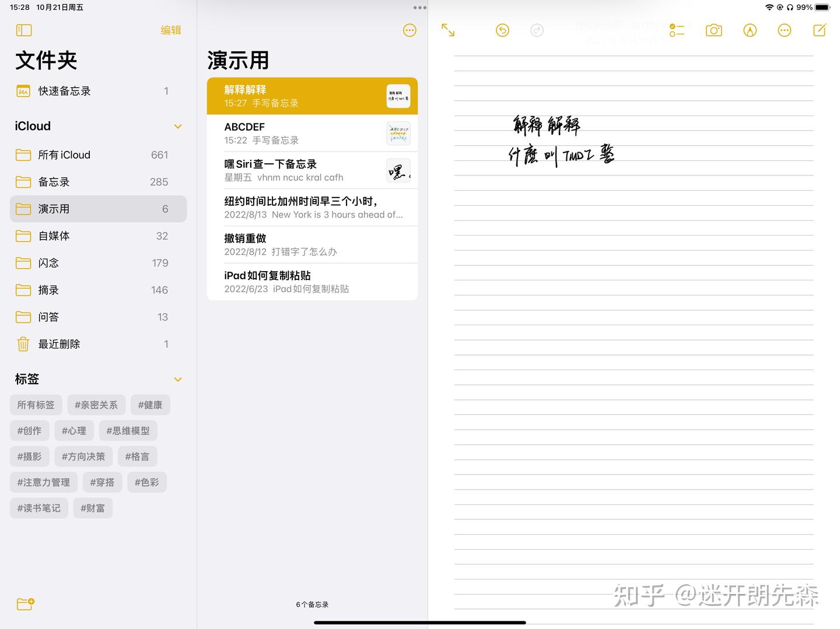Viewport: 840px width, 629px height.
Task: Open the 最近删除 folder
Action: 59,344
